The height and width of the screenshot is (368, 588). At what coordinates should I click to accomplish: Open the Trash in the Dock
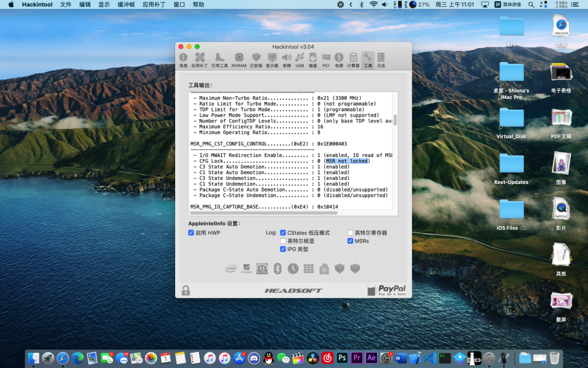[554, 358]
